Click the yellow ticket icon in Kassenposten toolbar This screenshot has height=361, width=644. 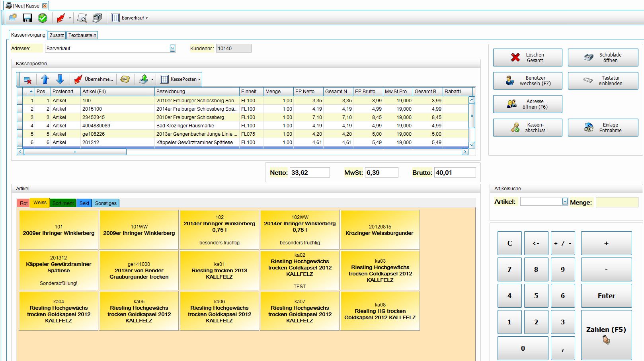[125, 79]
